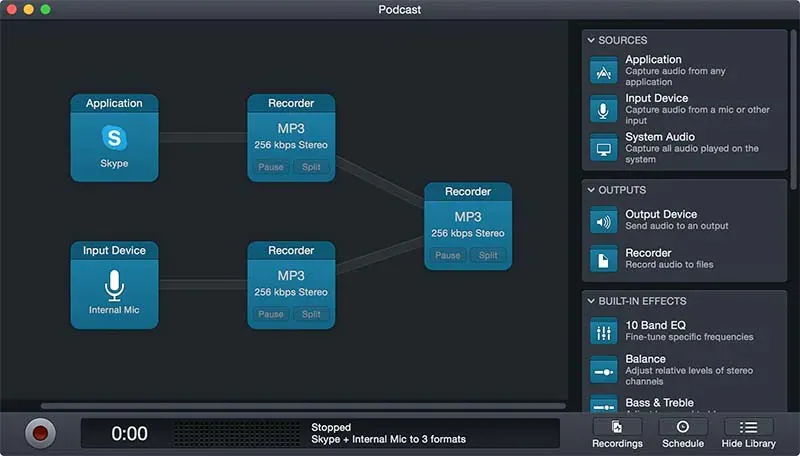This screenshot has height=456, width=800.
Task: Select the System Audio monitor icon
Action: [x=603, y=148]
